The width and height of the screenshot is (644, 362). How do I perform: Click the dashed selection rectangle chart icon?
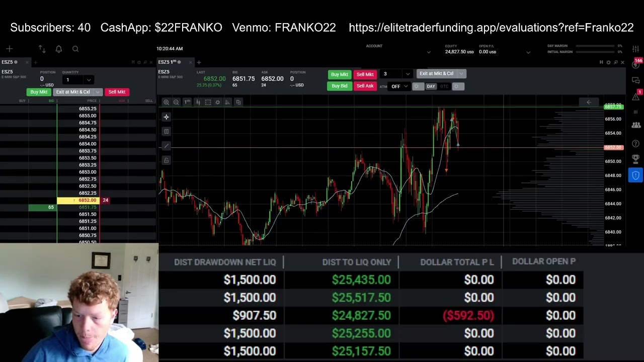[x=208, y=102]
